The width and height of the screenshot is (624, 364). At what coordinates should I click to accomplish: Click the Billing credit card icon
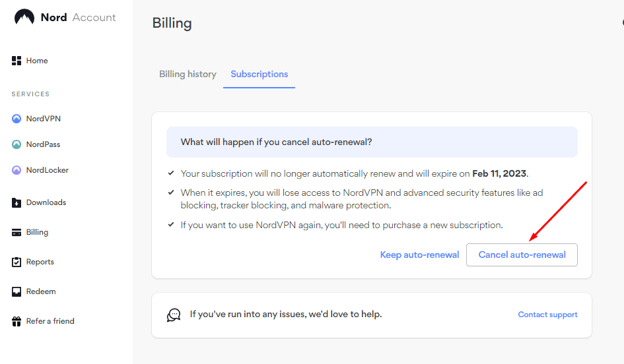tap(17, 233)
